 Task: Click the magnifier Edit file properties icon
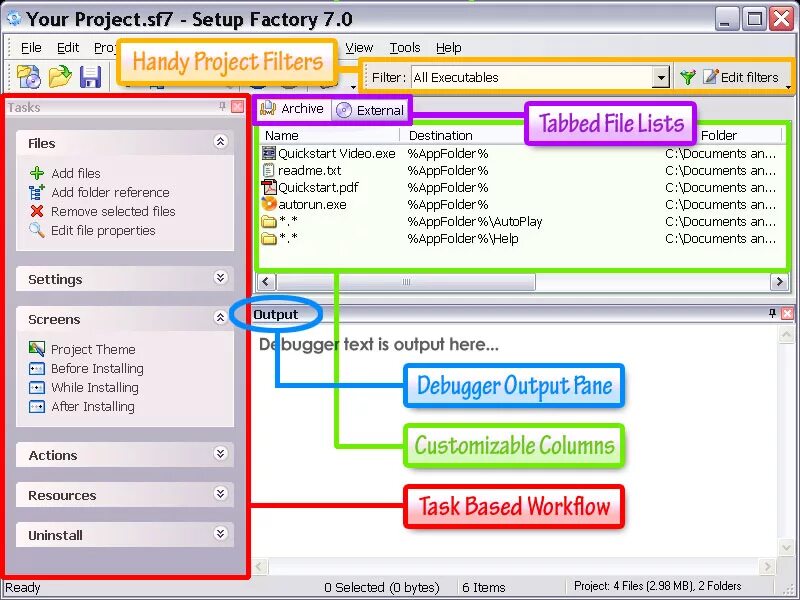(37, 230)
